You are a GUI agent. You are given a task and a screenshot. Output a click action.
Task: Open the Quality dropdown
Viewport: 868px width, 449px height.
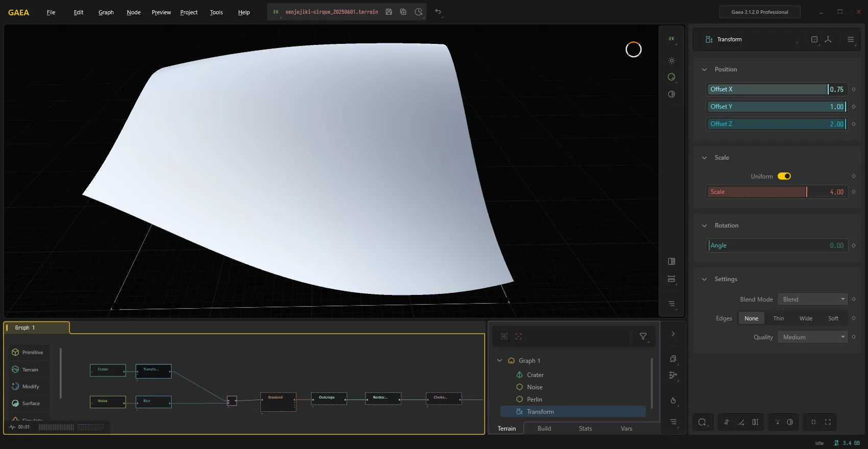[812, 337]
